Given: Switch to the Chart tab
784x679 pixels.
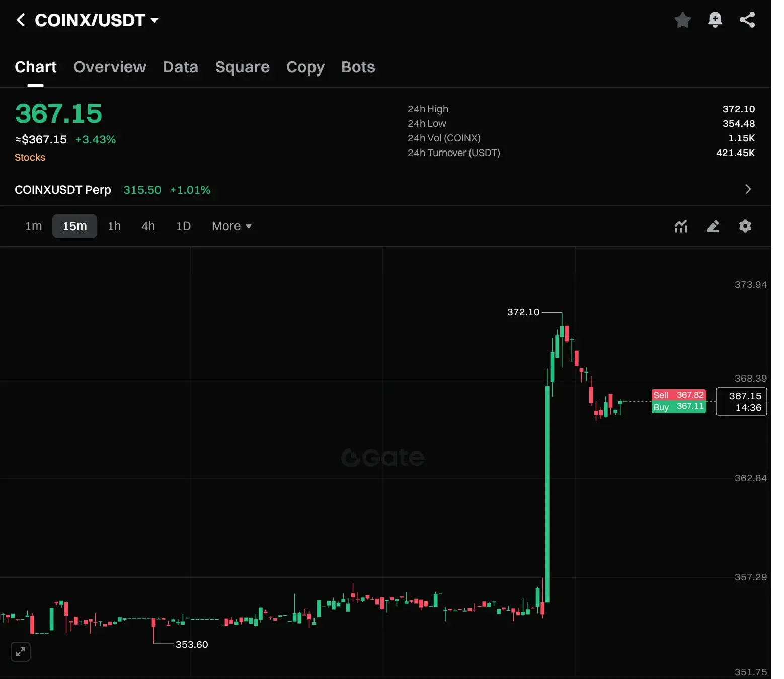Looking at the screenshot, I should point(36,67).
